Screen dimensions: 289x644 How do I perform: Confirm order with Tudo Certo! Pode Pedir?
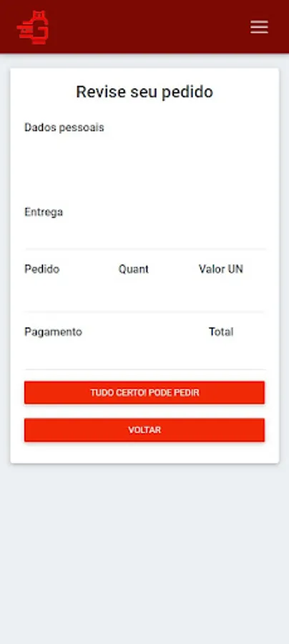pos(144,393)
